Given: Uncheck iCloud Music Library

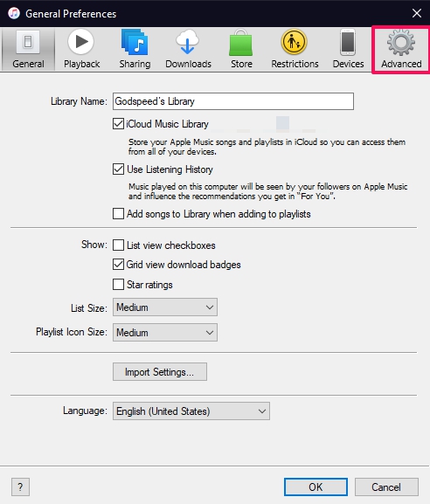Looking at the screenshot, I should tap(118, 124).
